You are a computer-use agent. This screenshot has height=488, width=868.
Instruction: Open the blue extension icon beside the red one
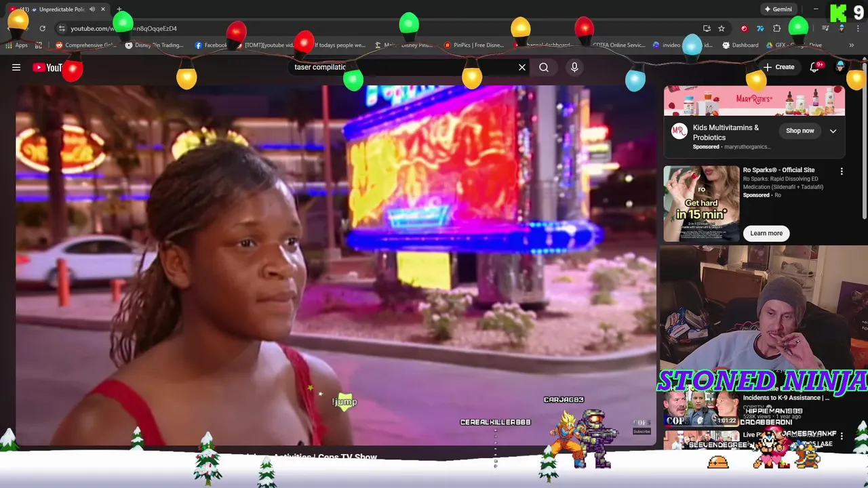[x=760, y=28]
